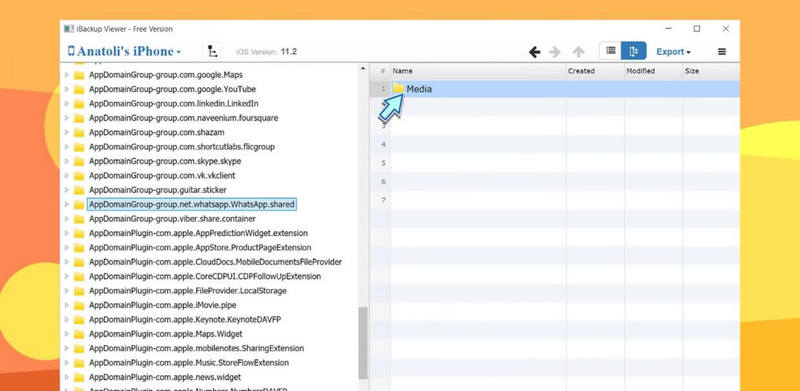Open the Anatoli's iPhone device dropdown

tap(124, 52)
